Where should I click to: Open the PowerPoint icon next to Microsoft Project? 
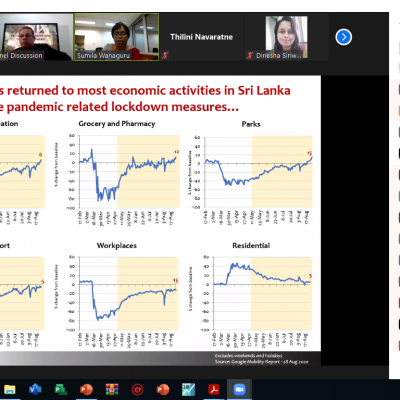(x=86, y=389)
